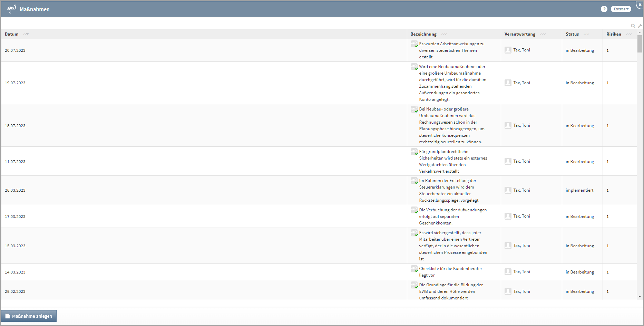The height and width of the screenshot is (326, 644).
Task: Open measure 'Es wurden Arbeitsanweisungen zu diversen'
Action: [x=452, y=50]
